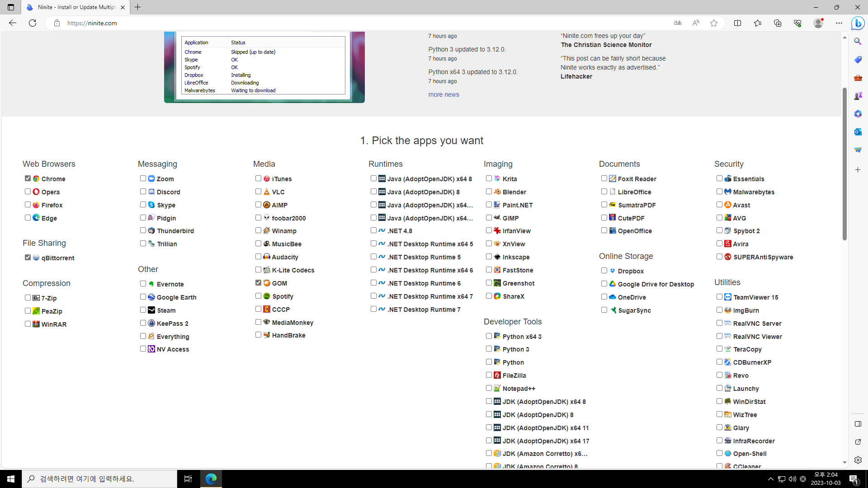
Task: Click the Malwarebytes icon
Action: (728, 192)
